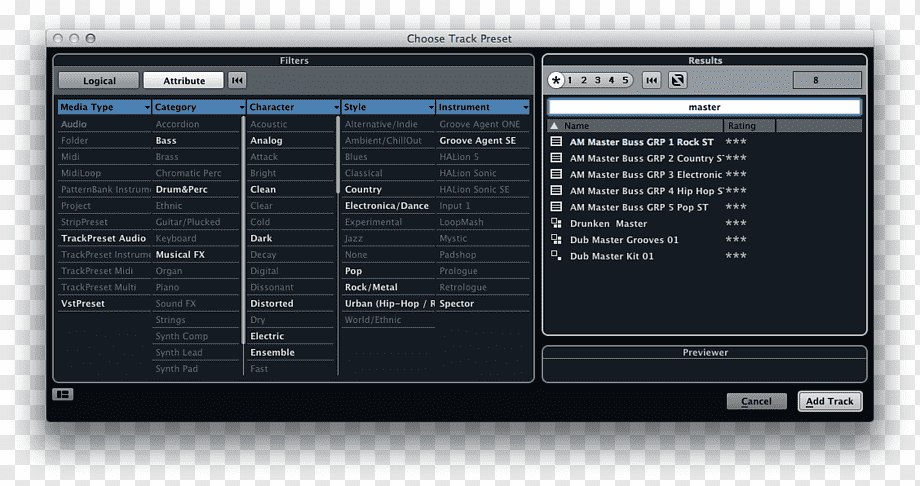Switch to the Logical filter tab
920x486 pixels.
(99, 80)
